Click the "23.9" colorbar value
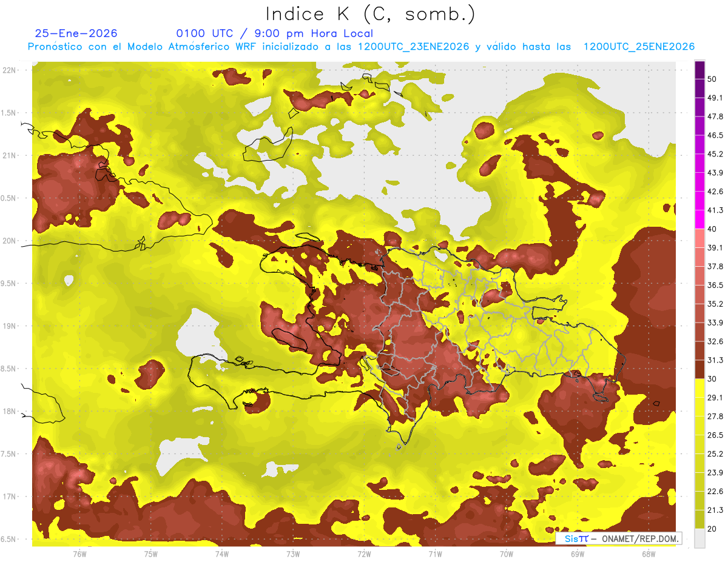 [715, 473]
